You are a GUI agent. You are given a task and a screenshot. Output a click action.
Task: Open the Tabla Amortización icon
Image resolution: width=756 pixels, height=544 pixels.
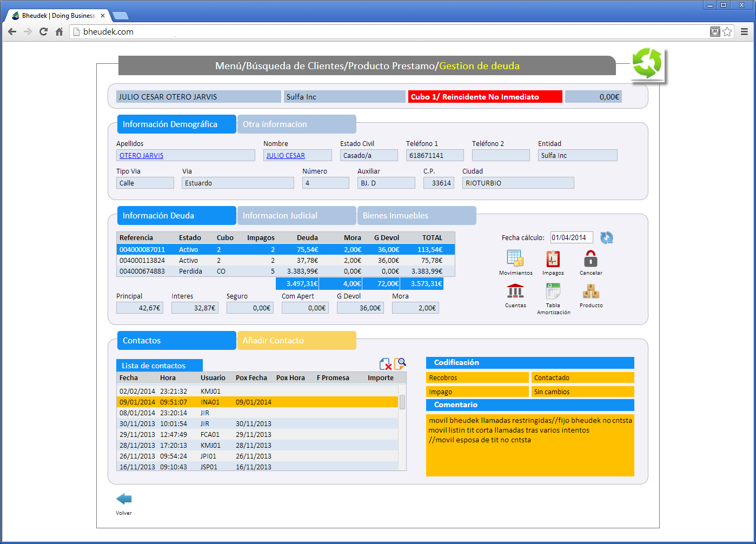click(x=553, y=292)
